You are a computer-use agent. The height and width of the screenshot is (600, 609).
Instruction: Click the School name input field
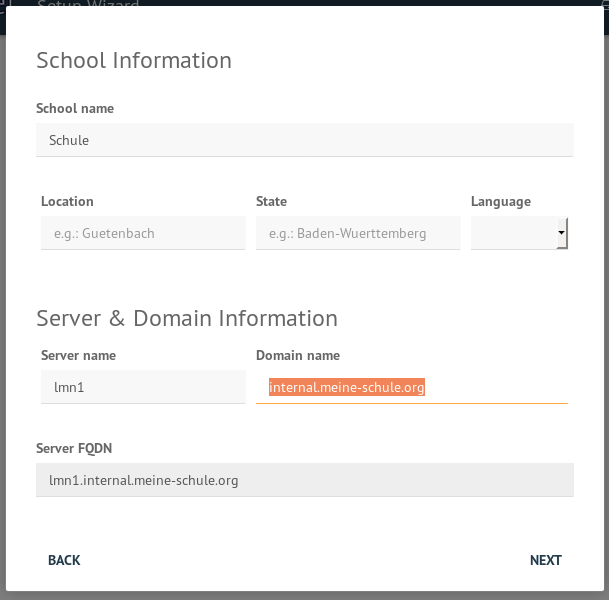pos(304,140)
